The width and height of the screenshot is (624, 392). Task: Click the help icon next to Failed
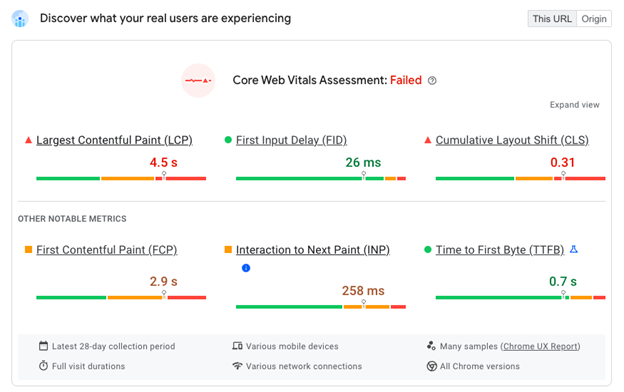click(432, 81)
